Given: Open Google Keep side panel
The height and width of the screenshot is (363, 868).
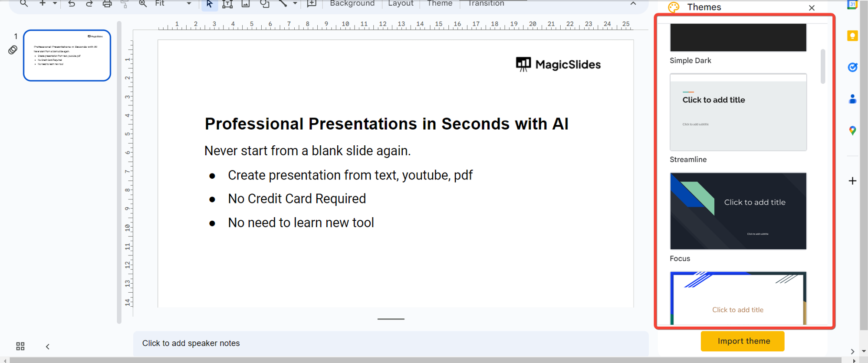Looking at the screenshot, I should pos(852,36).
